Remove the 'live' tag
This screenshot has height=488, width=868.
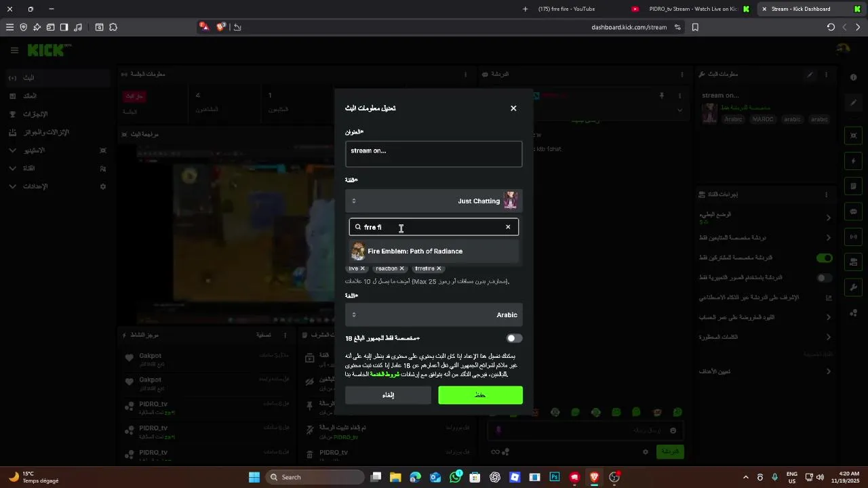coord(362,268)
